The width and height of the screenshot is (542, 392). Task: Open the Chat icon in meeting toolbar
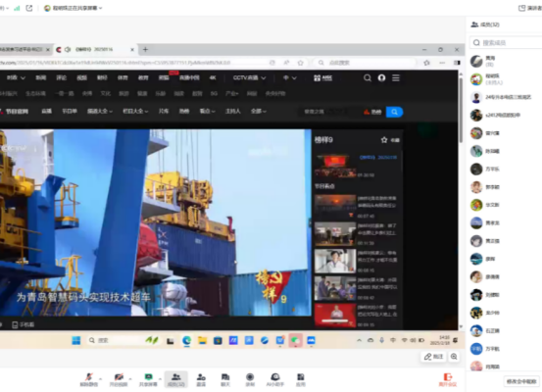point(225,379)
